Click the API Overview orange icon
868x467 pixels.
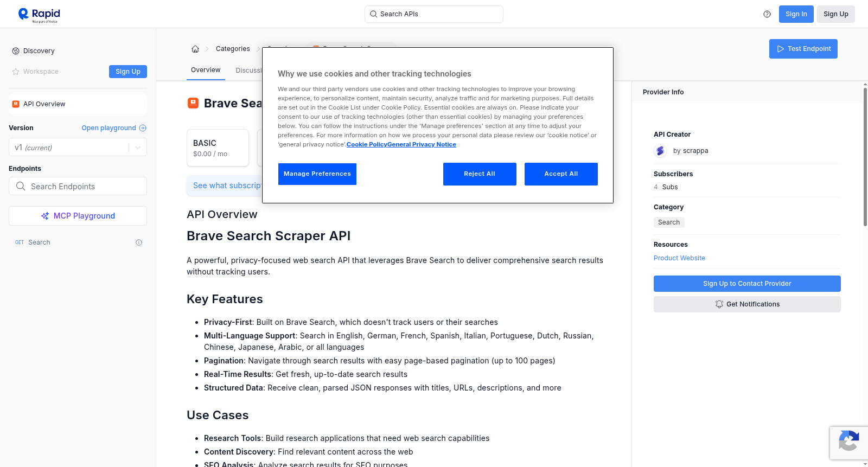click(16, 104)
